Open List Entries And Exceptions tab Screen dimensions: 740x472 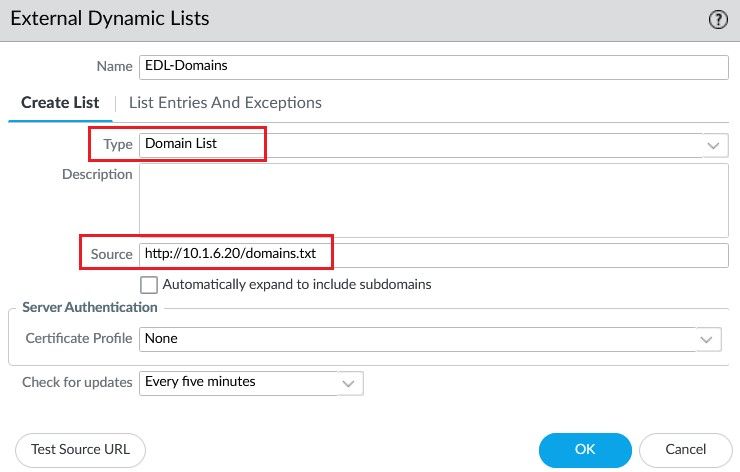pos(225,102)
